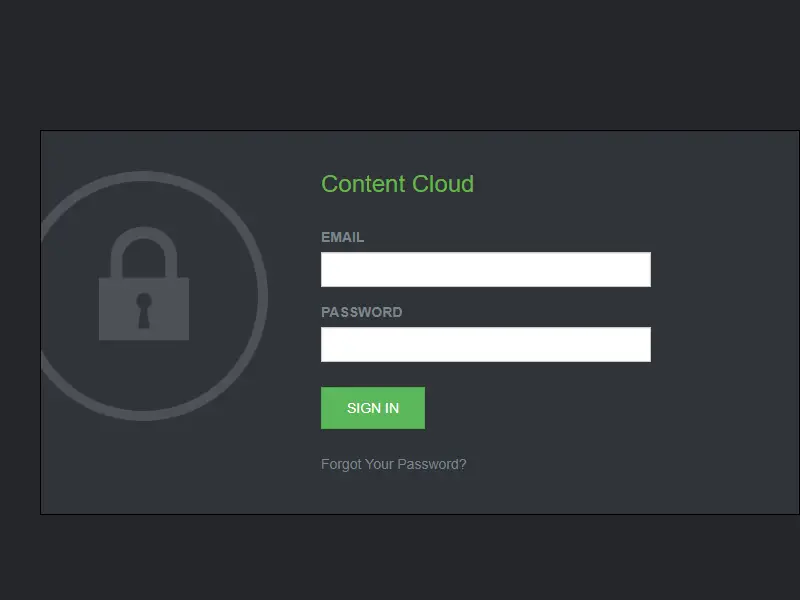The width and height of the screenshot is (800, 600).
Task: Click the SIGN IN button
Action: (373, 408)
